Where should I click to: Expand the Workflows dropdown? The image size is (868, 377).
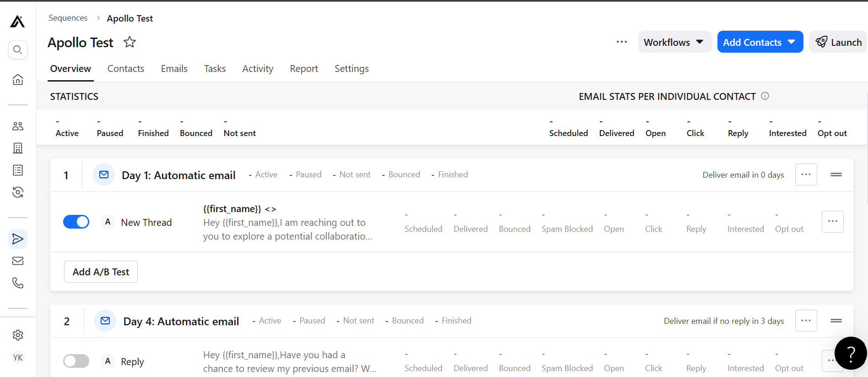tap(674, 42)
